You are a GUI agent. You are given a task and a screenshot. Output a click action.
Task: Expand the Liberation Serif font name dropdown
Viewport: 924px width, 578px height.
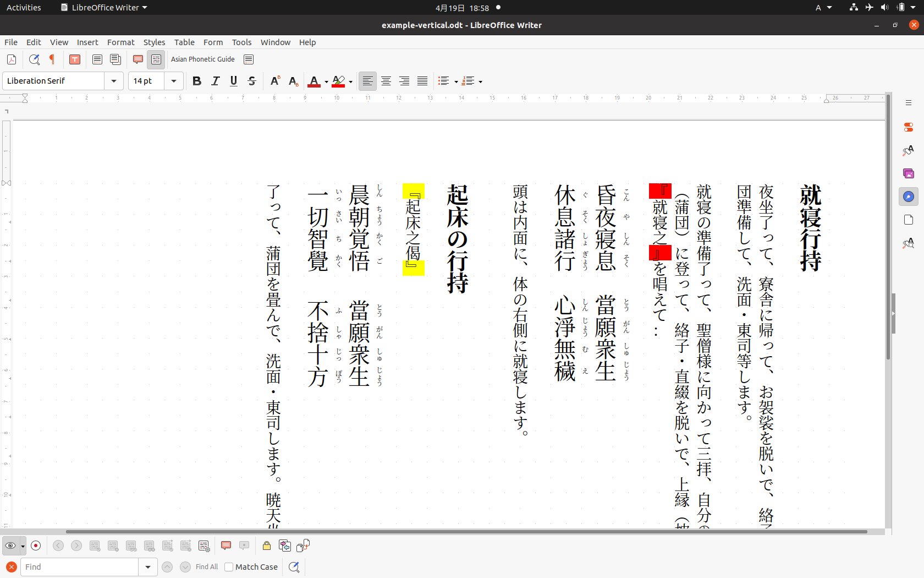114,81
